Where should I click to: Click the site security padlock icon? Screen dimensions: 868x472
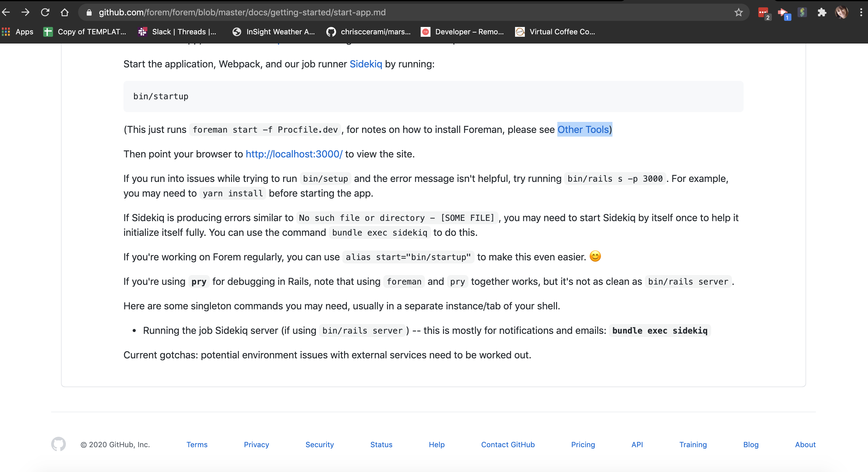[89, 12]
